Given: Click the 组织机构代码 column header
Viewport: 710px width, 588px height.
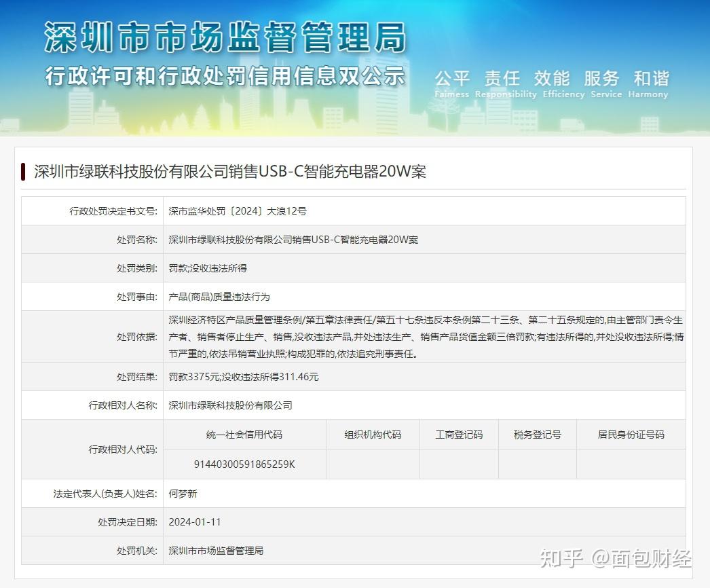Looking at the screenshot, I should click(373, 435).
